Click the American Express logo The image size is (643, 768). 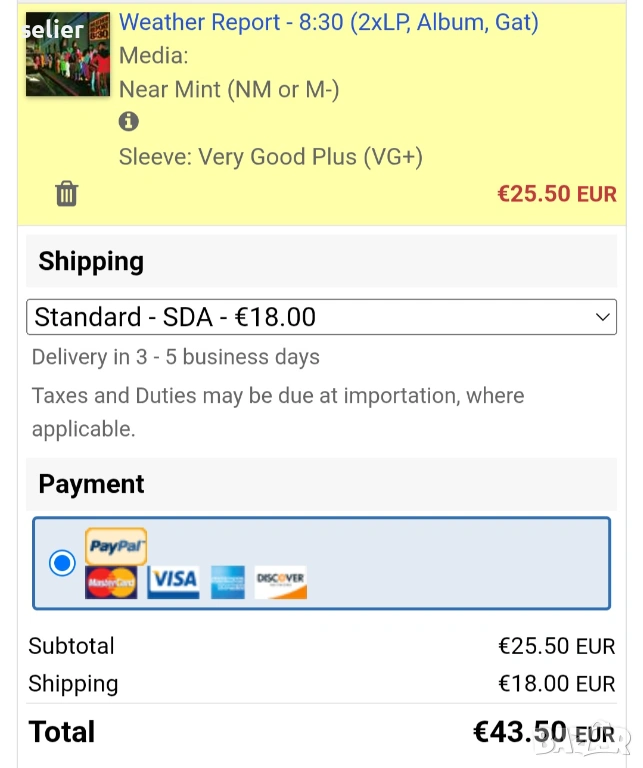(228, 582)
